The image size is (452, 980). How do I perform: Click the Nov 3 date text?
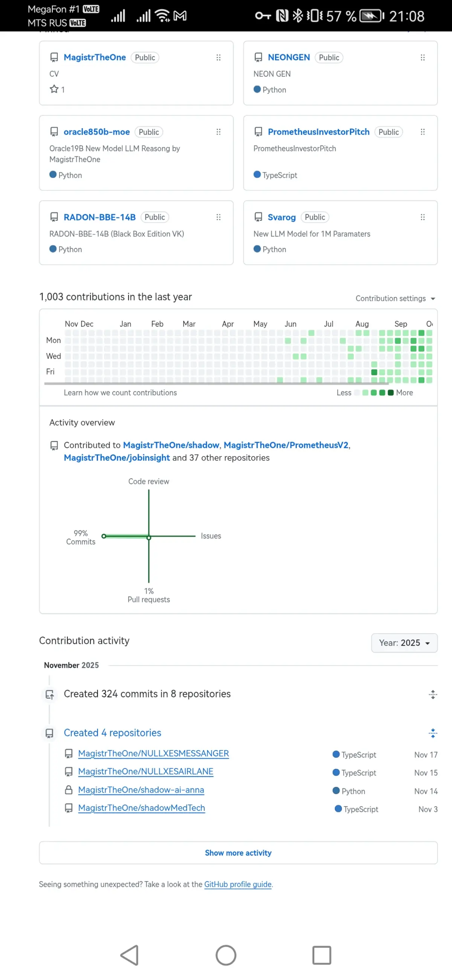[x=428, y=809]
